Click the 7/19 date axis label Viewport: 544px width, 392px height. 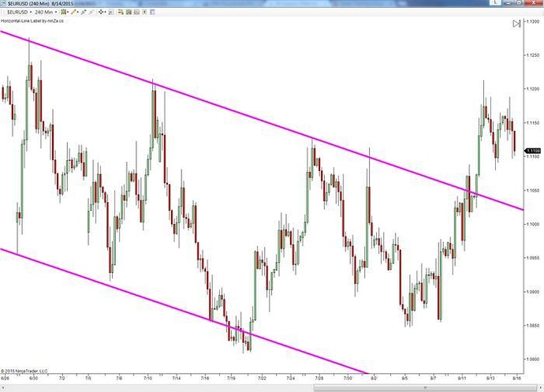pyautogui.click(x=232, y=378)
